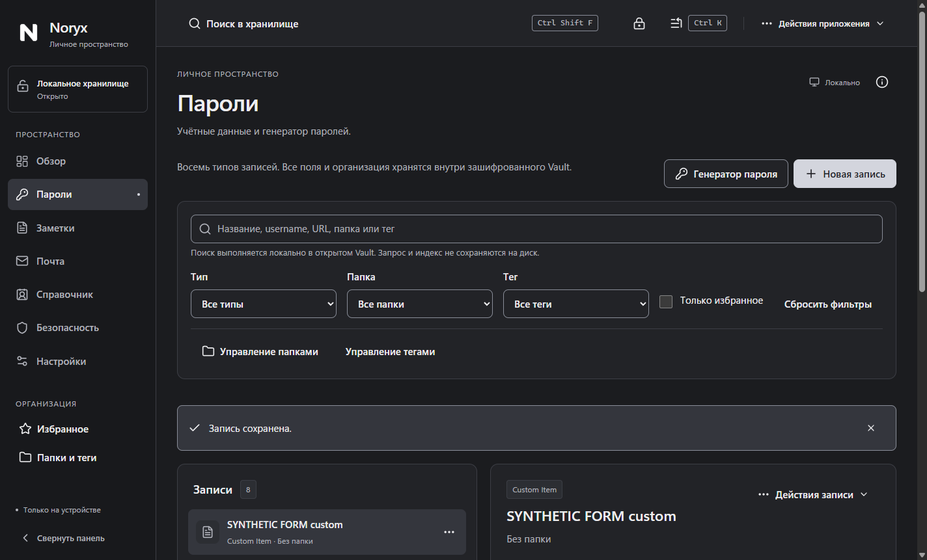Screen dimensions: 927x560
Task: Click the Только на устройстве status text
Action: (62, 510)
